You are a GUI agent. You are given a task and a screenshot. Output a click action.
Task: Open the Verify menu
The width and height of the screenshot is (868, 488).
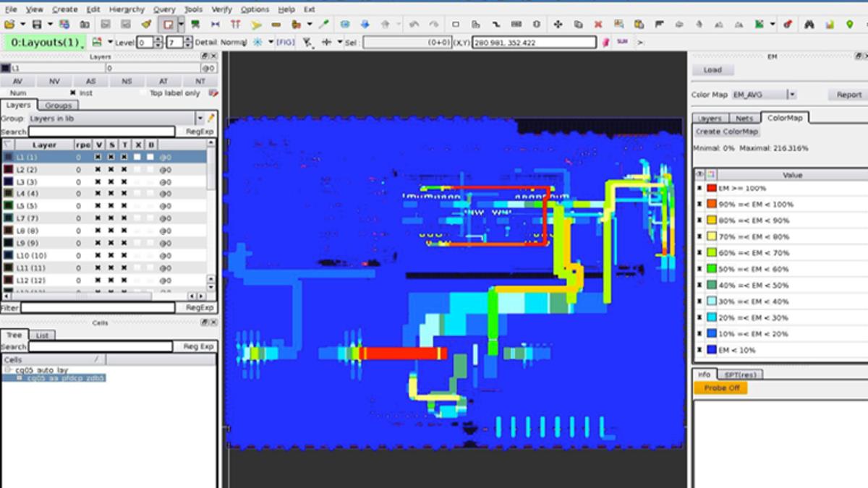point(221,9)
